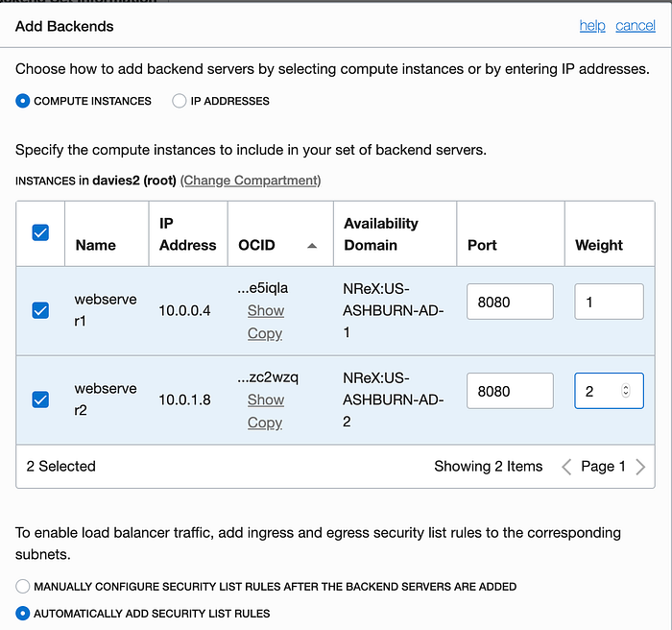672x630 pixels.
Task: Click the 'Page 1' indicator
Action: click(x=603, y=466)
